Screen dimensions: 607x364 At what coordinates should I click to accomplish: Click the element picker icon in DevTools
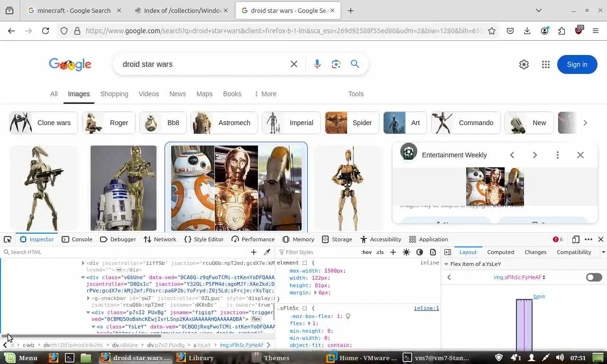(8, 239)
